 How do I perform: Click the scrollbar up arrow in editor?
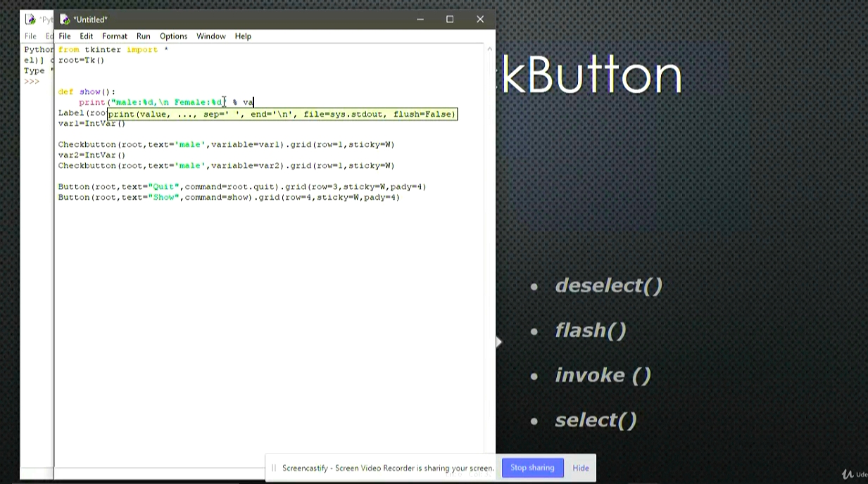[x=490, y=49]
